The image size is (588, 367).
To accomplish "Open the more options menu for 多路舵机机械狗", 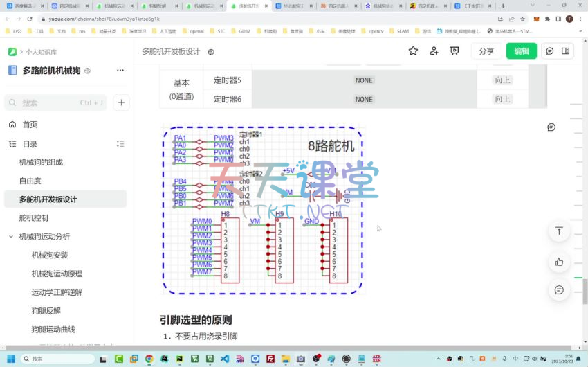I will [120, 70].
